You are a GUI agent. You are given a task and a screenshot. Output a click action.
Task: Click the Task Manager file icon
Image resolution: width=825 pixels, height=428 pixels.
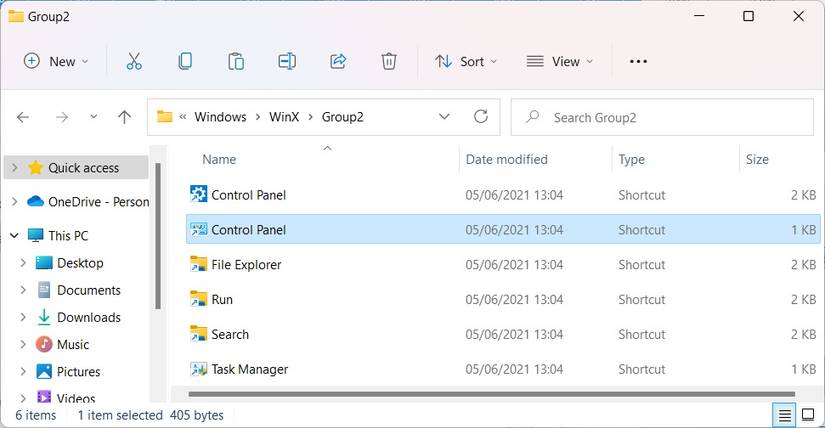click(x=198, y=369)
